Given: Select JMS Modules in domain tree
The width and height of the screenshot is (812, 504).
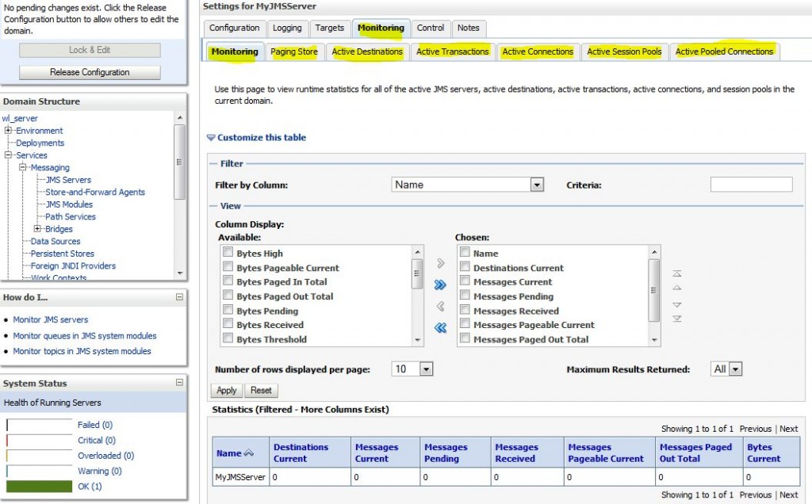Looking at the screenshot, I should point(70,204).
